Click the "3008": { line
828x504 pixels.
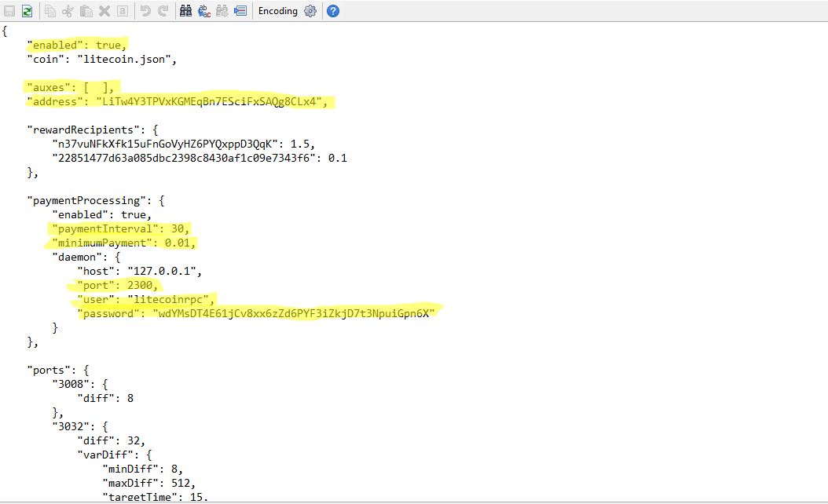(80, 384)
